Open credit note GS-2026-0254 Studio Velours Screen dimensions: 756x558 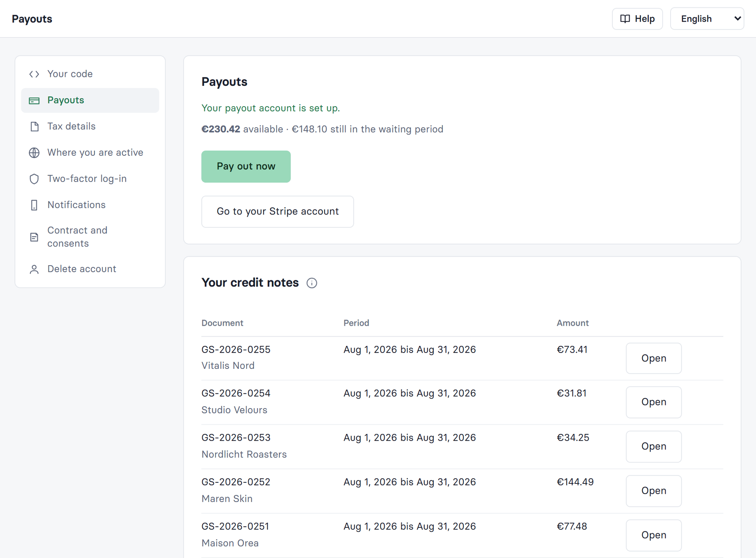[x=654, y=402]
